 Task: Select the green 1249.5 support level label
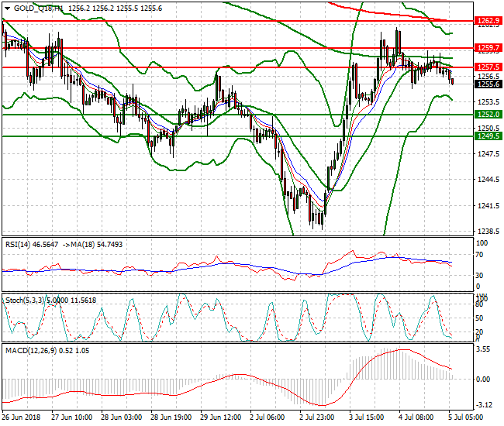coord(488,136)
